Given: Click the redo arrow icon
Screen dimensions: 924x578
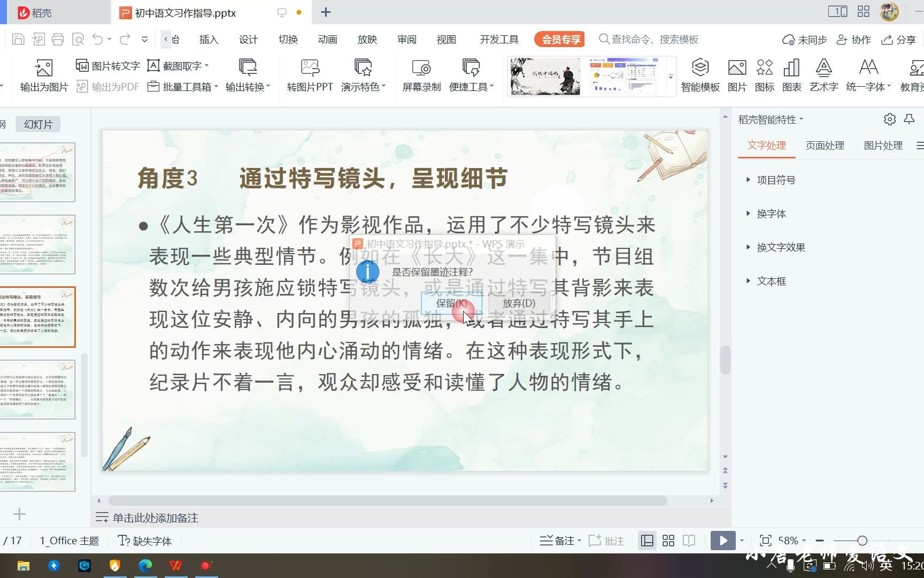Looking at the screenshot, I should point(125,39).
